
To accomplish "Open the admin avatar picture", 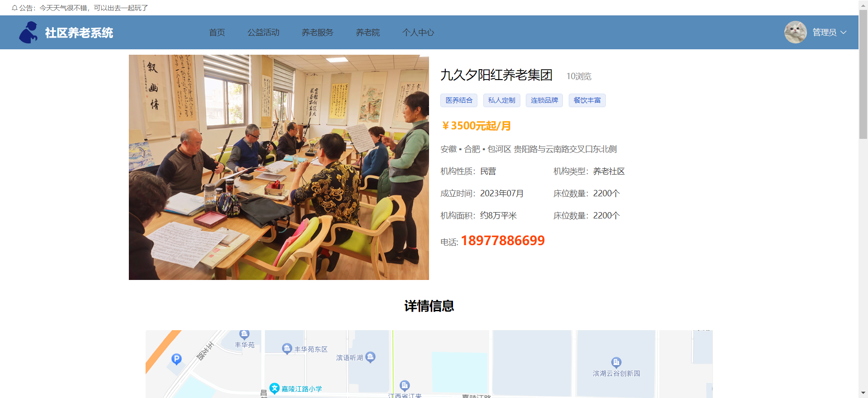I will 795,32.
